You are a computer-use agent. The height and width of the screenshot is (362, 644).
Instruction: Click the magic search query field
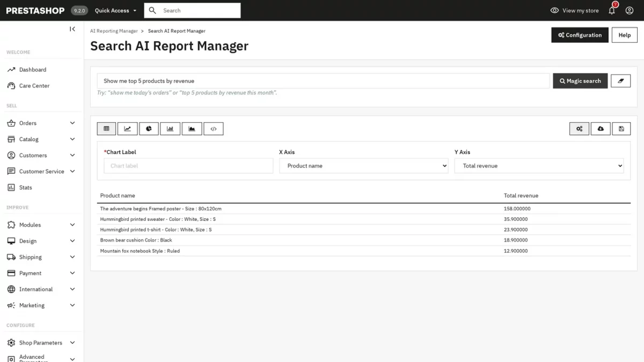(324, 81)
